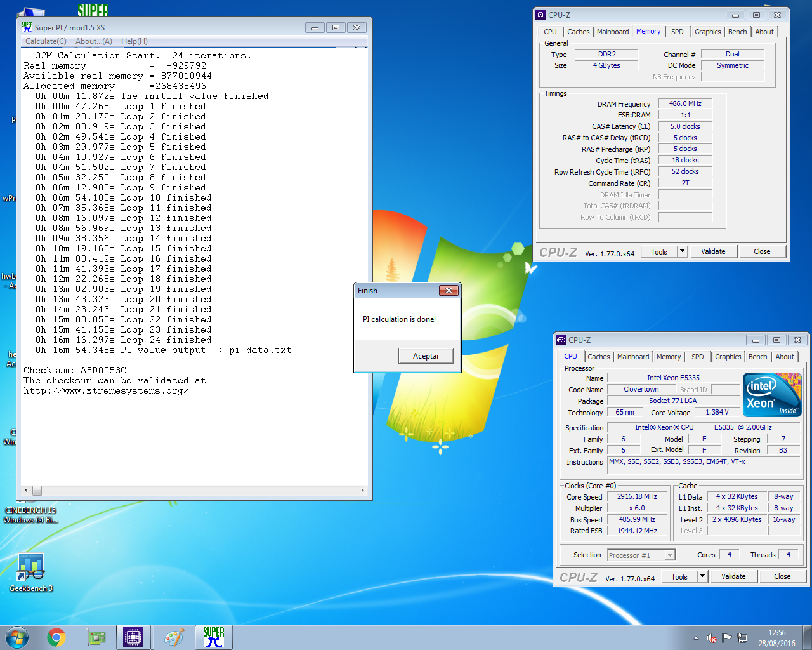This screenshot has width=812, height=650.
Task: Open Mainboard tab in CPU-Z Memory window
Action: click(x=613, y=32)
